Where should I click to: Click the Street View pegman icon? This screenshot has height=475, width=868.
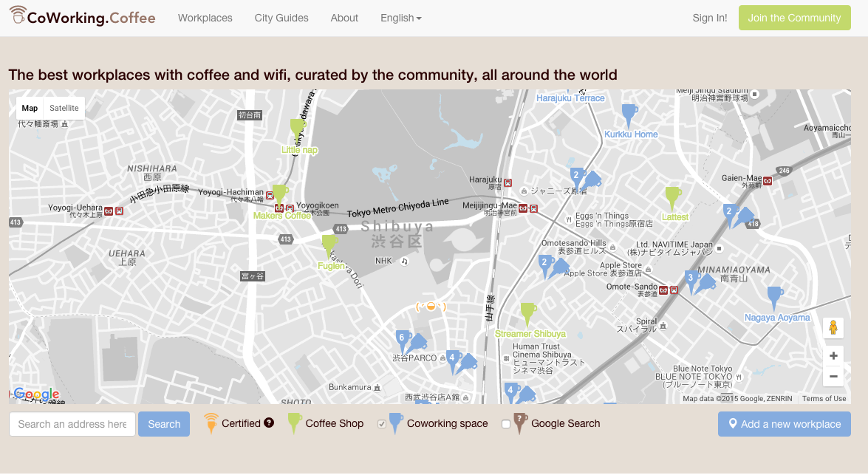[x=833, y=328]
